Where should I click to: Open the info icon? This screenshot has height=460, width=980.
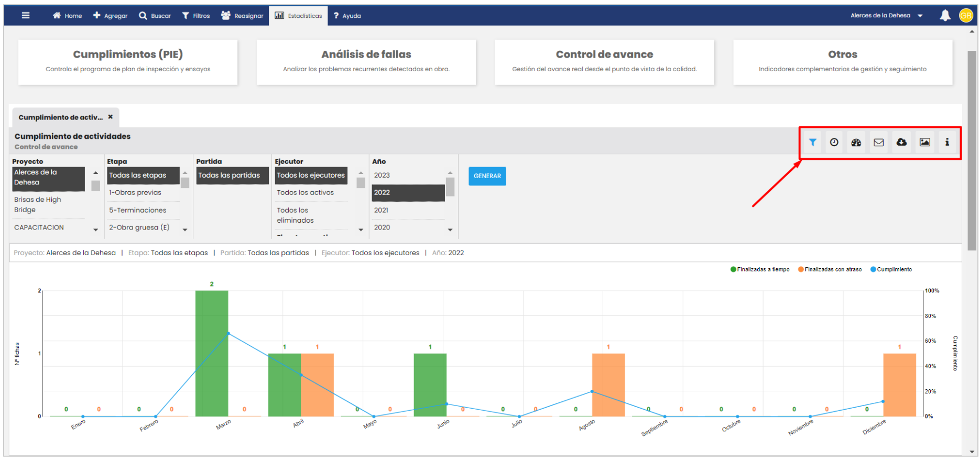click(947, 143)
